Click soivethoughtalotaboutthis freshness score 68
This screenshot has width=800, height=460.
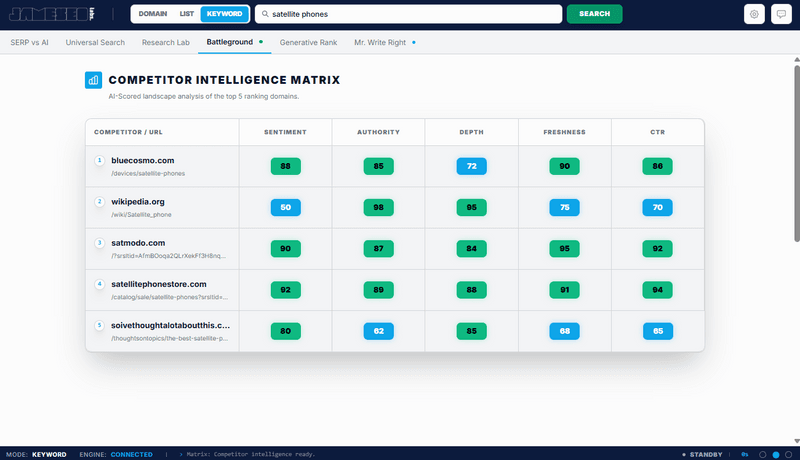coord(564,331)
